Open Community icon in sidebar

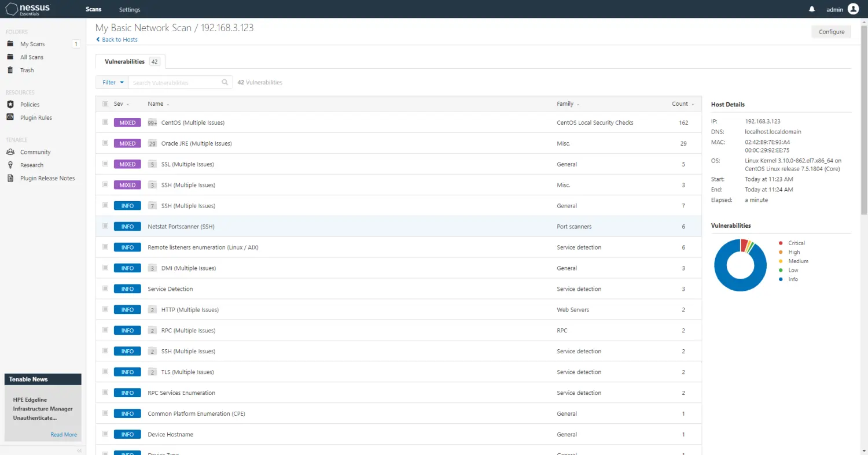pyautogui.click(x=10, y=152)
